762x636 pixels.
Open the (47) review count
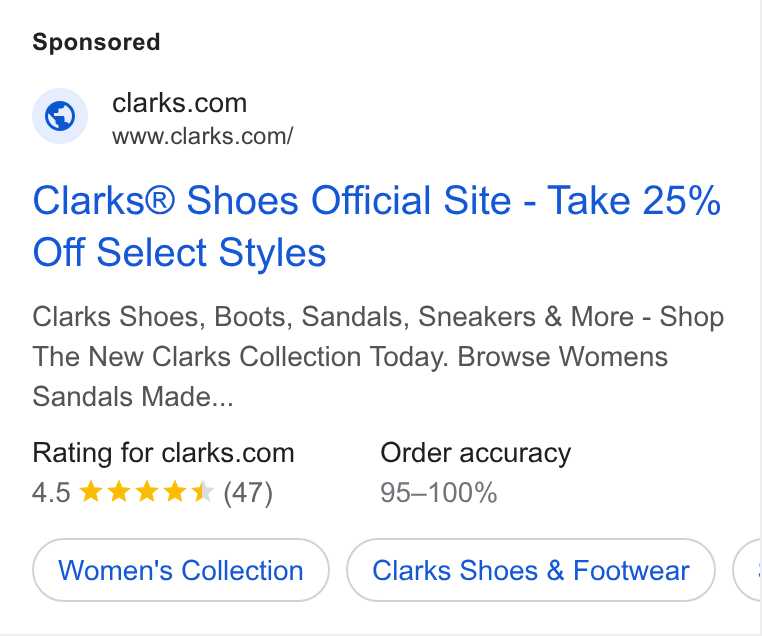point(248,493)
